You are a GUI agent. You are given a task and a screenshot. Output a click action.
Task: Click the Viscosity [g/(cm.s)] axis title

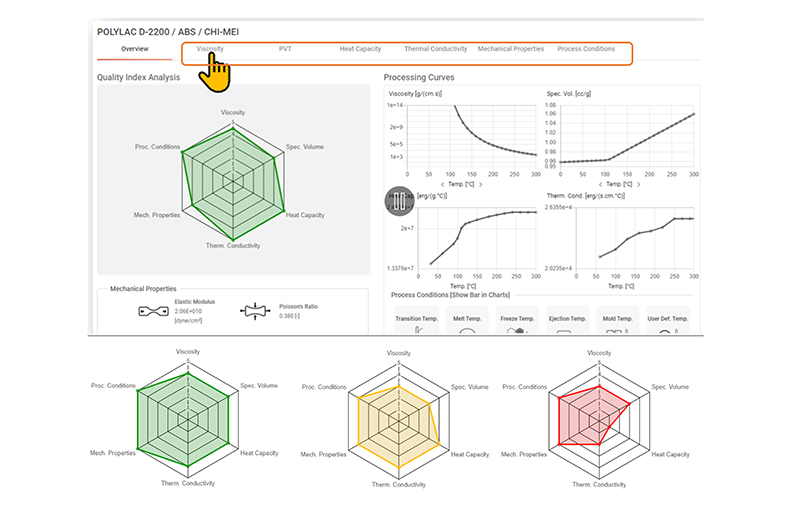tap(415, 94)
